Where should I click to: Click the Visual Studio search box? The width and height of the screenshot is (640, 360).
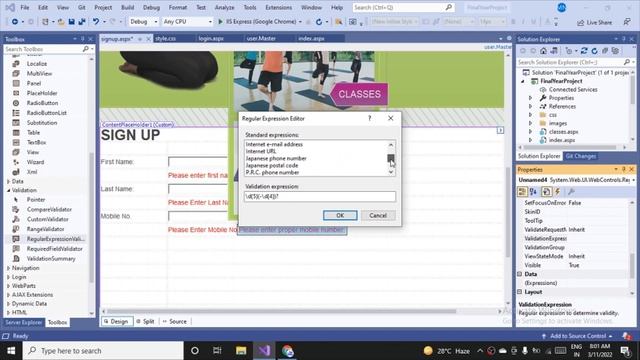pos(403,7)
